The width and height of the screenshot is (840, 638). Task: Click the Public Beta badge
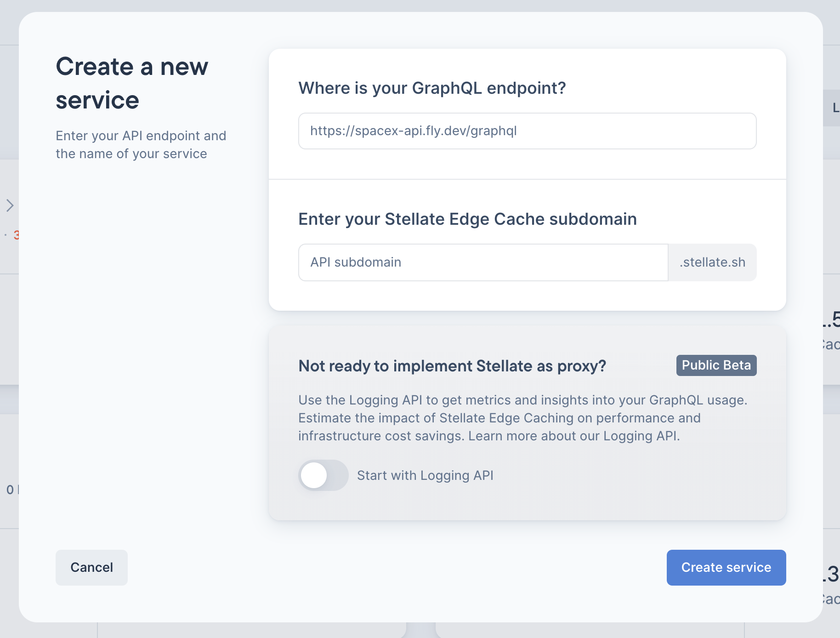(x=716, y=365)
